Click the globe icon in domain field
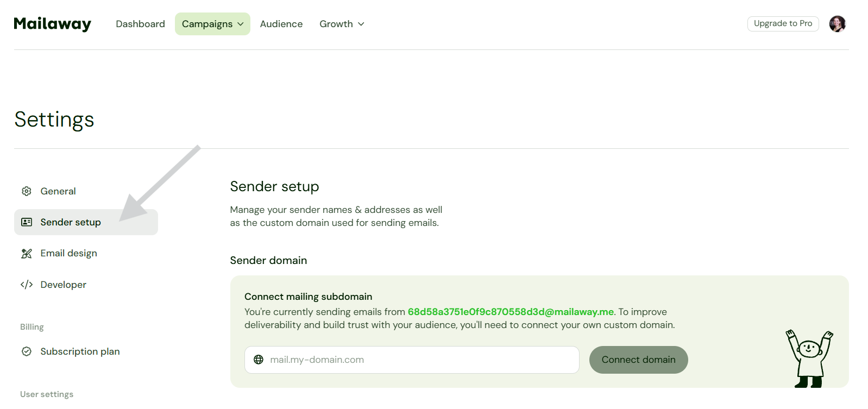The image size is (868, 409). [x=259, y=360]
